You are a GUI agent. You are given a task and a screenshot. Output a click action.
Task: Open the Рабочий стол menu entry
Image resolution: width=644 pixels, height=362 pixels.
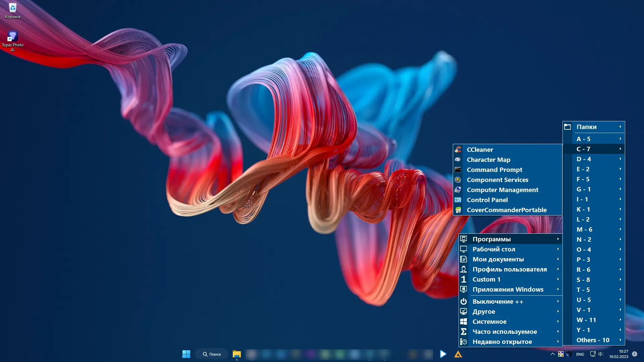tap(494, 249)
